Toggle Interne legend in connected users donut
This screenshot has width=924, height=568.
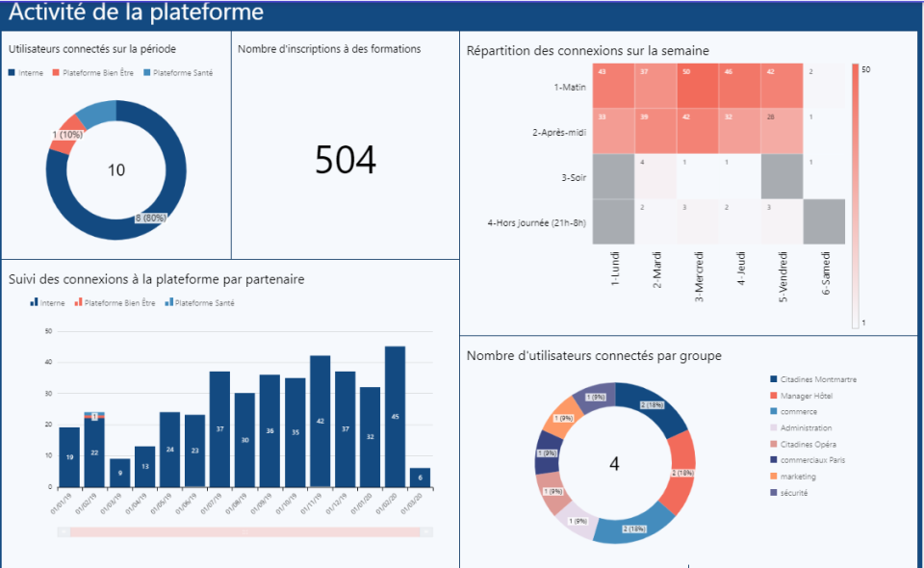click(26, 73)
